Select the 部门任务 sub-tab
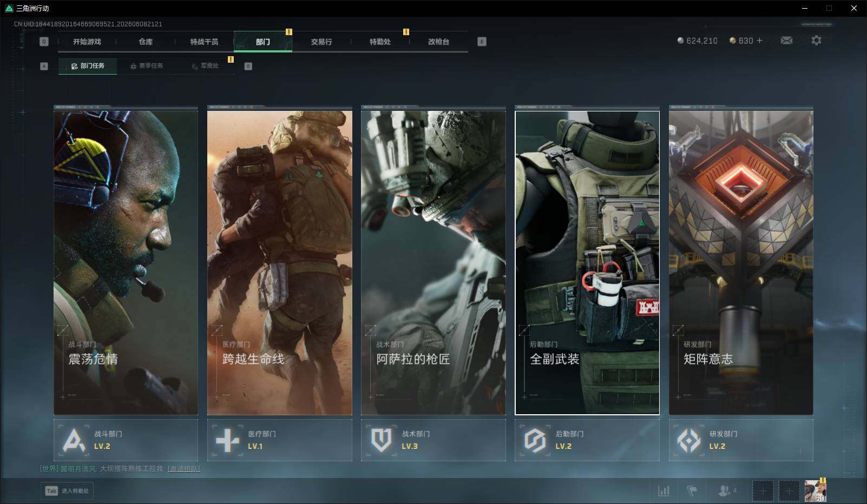This screenshot has height=504, width=867. pyautogui.click(x=88, y=66)
